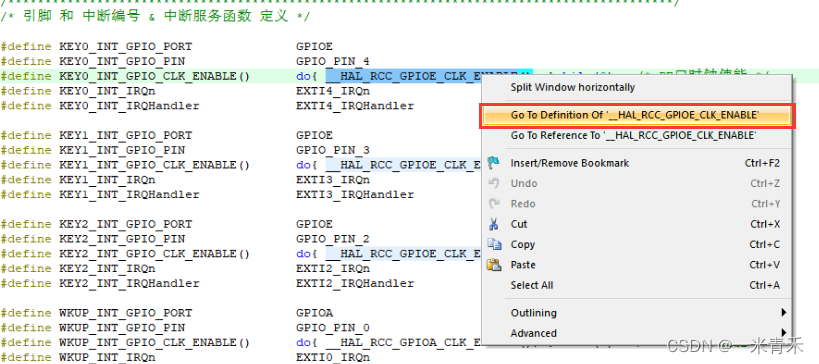The image size is (819, 364).
Task: Click the scissors Cut icon
Action: point(494,224)
